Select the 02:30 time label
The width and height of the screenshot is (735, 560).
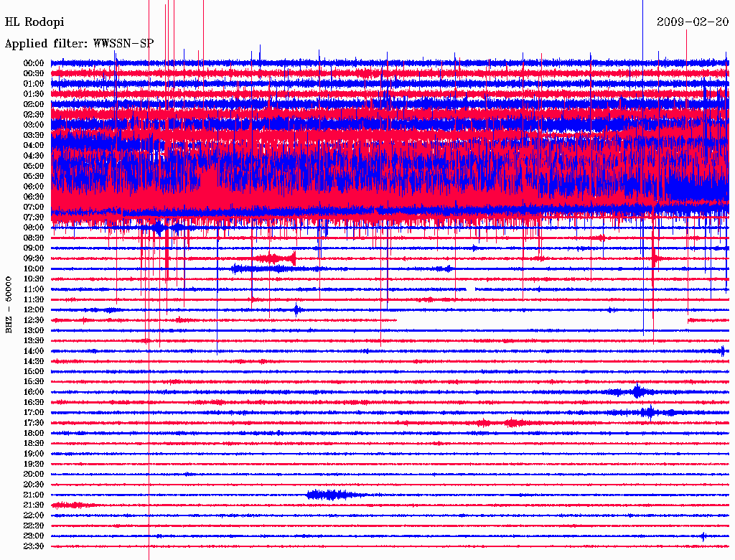(x=34, y=114)
